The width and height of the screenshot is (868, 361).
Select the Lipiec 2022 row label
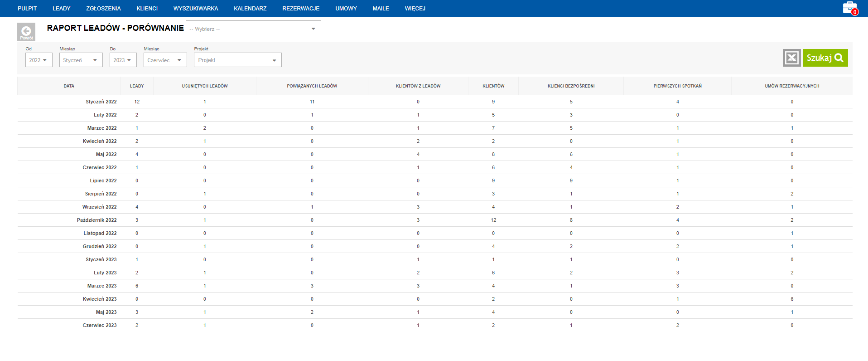tap(103, 181)
